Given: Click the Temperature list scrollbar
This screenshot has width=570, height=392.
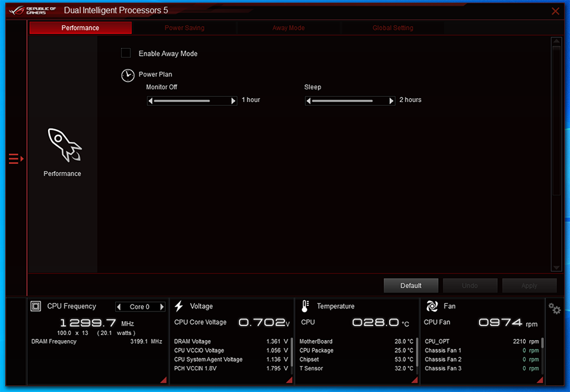Looking at the screenshot, I should tap(417, 355).
